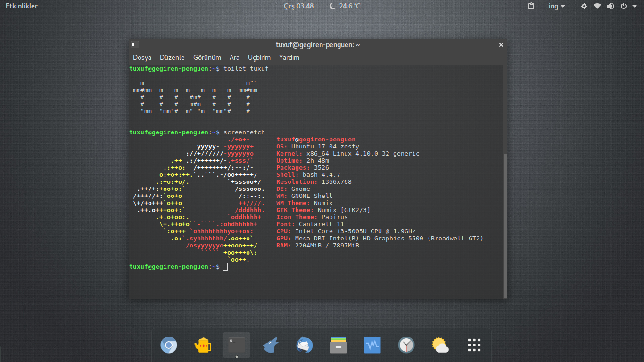This screenshot has height=362, width=644.
Task: Open the Yardım menu
Action: [x=289, y=58]
